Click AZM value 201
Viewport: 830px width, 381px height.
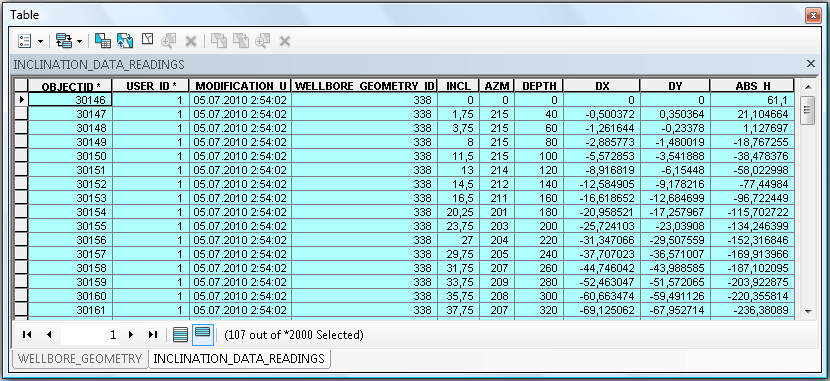[497, 212]
